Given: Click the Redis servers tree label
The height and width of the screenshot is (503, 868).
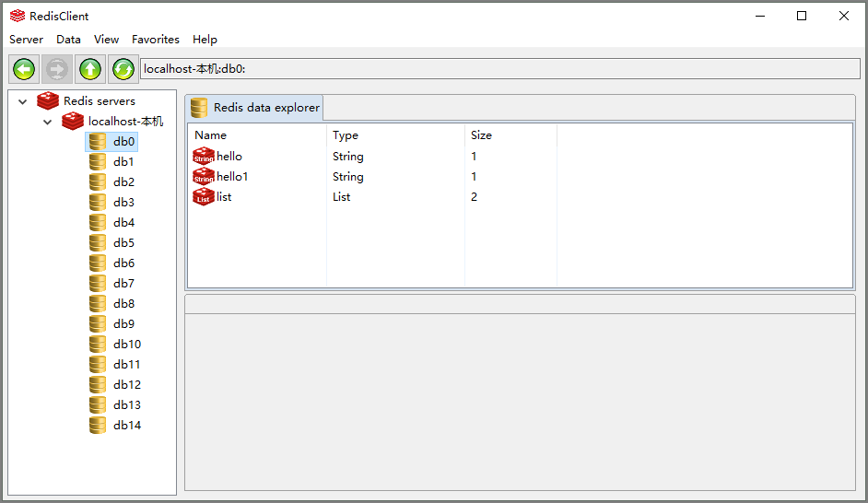Looking at the screenshot, I should pos(100,100).
